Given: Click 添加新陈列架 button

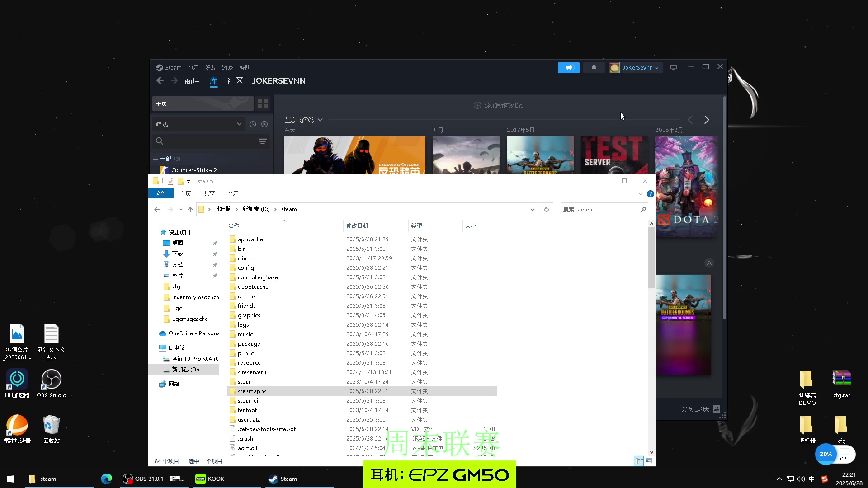Looking at the screenshot, I should pyautogui.click(x=498, y=105).
